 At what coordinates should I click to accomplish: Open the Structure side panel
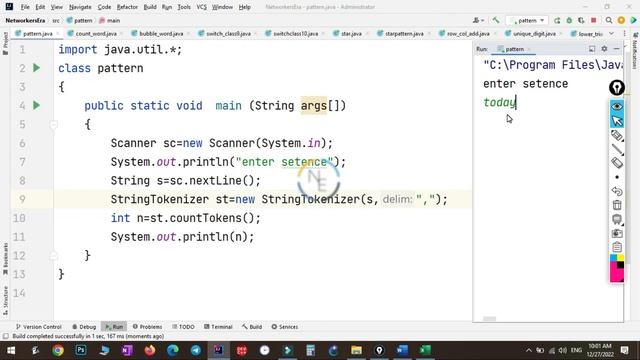click(x=5, y=300)
